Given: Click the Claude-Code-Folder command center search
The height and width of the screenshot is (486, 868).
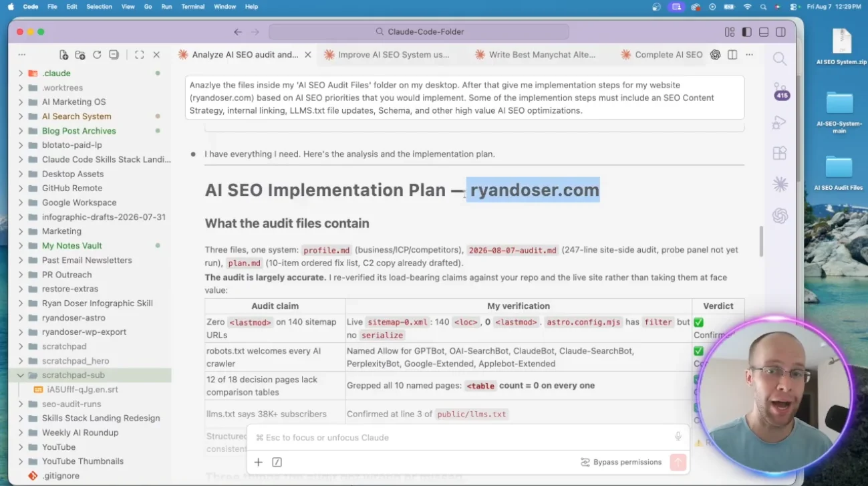Looking at the screenshot, I should click(419, 31).
